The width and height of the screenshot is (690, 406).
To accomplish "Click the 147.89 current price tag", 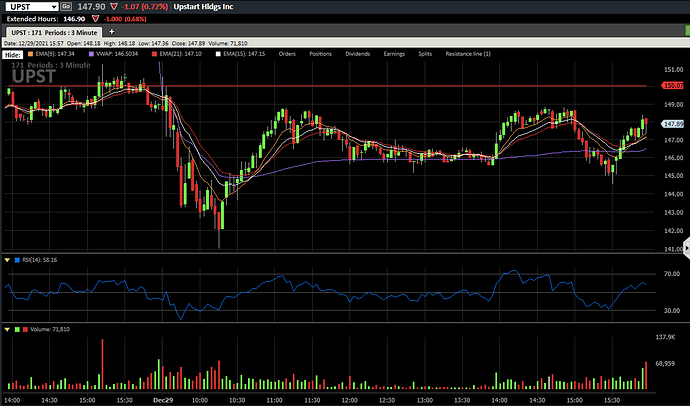I will tap(673, 124).
